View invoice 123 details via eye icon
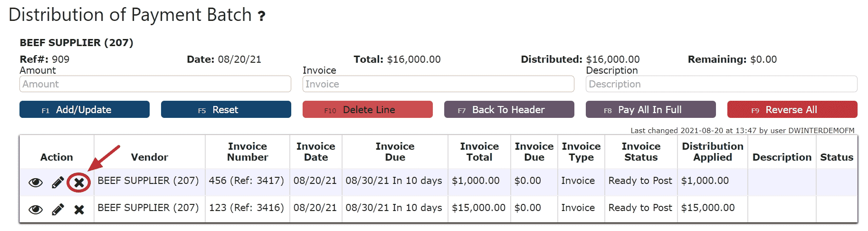 pos(36,210)
